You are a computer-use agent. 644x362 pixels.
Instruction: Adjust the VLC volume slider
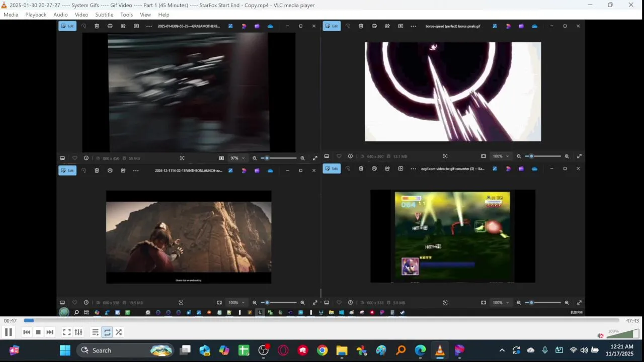(623, 333)
